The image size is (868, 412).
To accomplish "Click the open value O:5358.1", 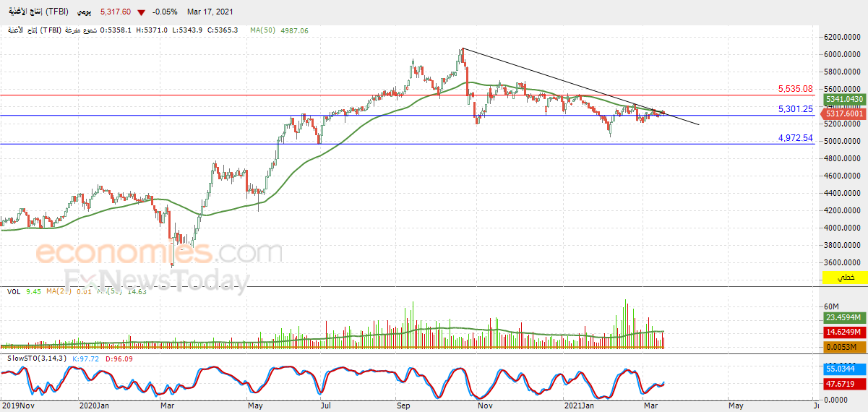I will (116, 30).
